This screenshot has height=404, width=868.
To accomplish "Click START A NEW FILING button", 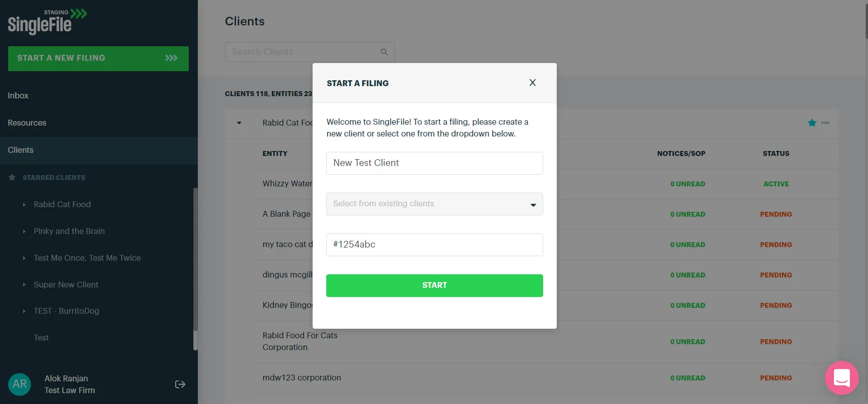I will [98, 58].
